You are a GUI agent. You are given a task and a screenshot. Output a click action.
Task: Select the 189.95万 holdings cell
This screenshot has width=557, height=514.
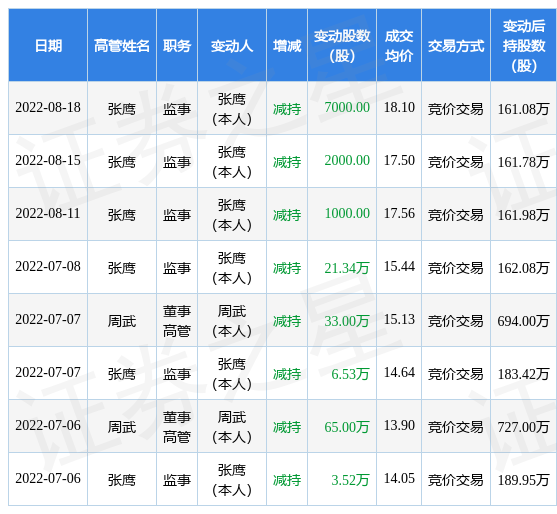point(523,480)
